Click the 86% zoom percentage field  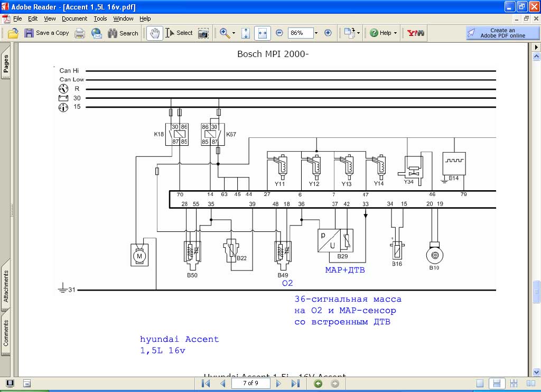tap(300, 33)
